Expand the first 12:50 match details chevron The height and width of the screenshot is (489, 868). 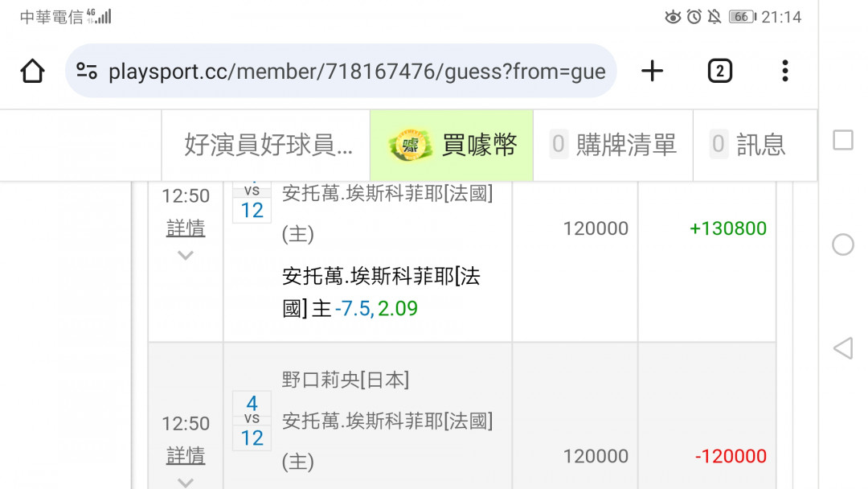tap(186, 255)
